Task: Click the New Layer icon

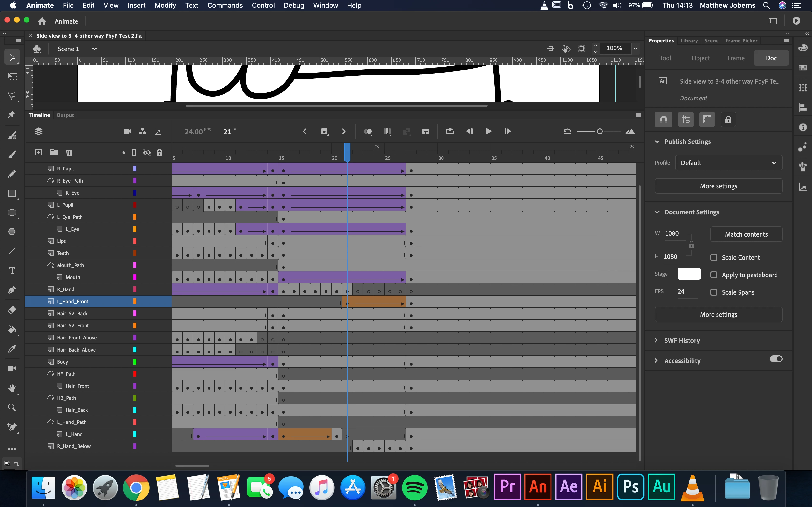Action: [38, 153]
